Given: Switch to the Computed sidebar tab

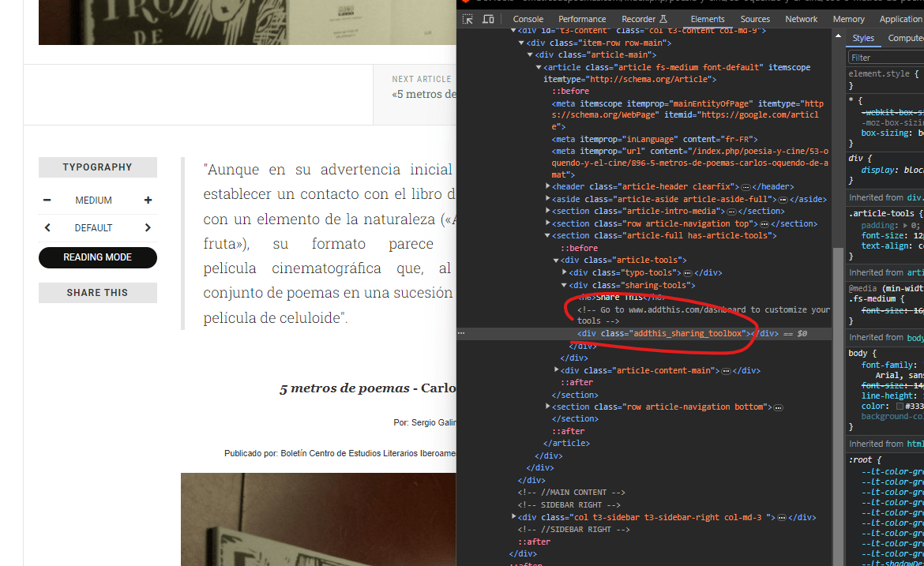Looking at the screenshot, I should pyautogui.click(x=906, y=38).
